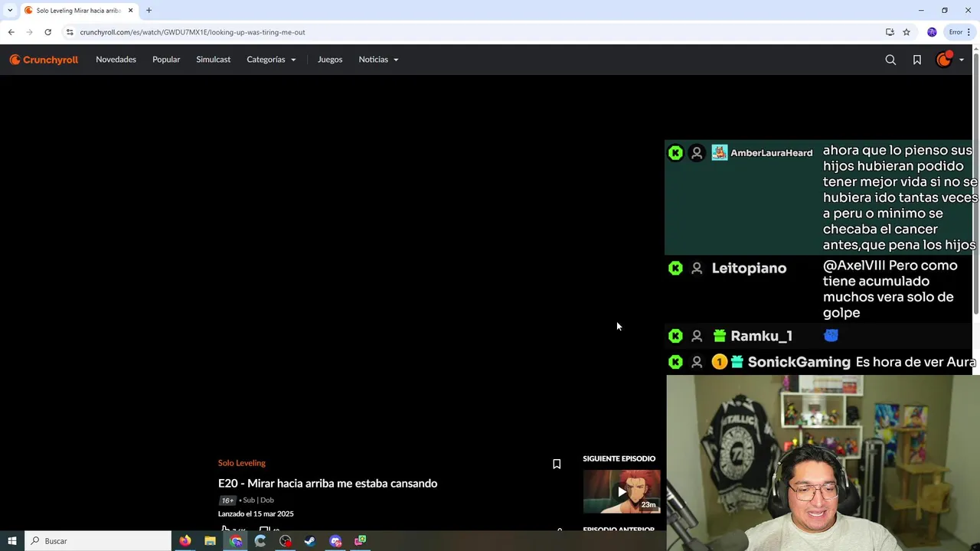Click the site information icon in address bar
This screenshot has width=980, height=551.
[70, 32]
